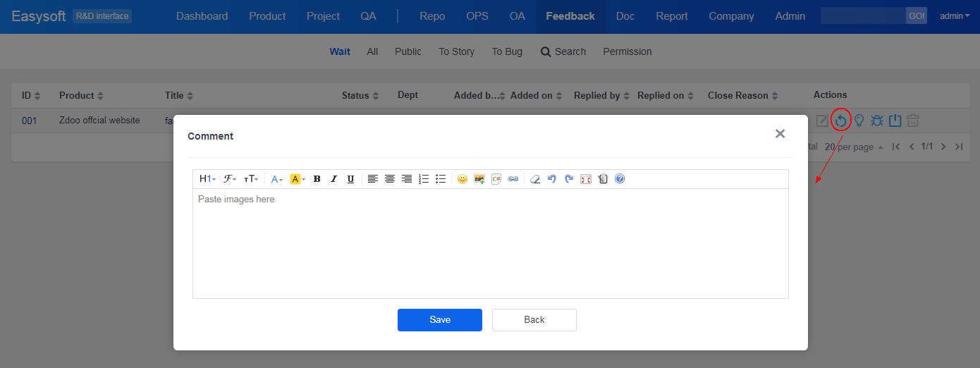Open the H1 heading dropdown
The image size is (980, 368).
click(x=207, y=179)
